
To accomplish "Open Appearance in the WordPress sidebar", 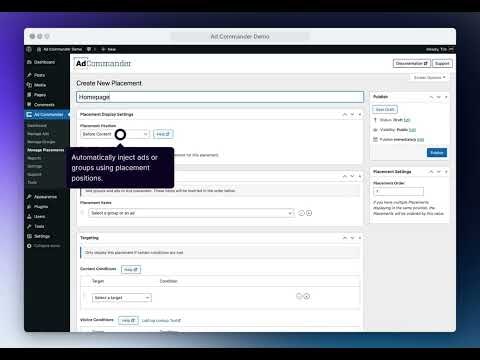I will click(45, 197).
